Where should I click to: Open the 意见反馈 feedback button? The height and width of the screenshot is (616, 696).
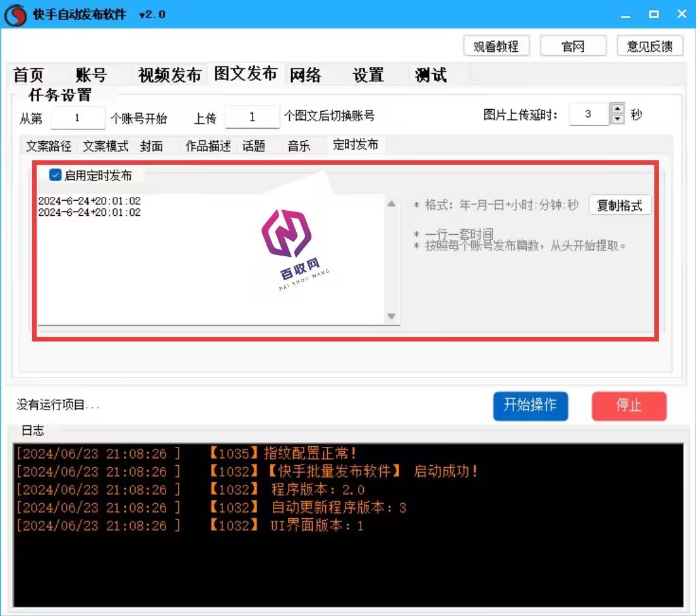pyautogui.click(x=650, y=46)
